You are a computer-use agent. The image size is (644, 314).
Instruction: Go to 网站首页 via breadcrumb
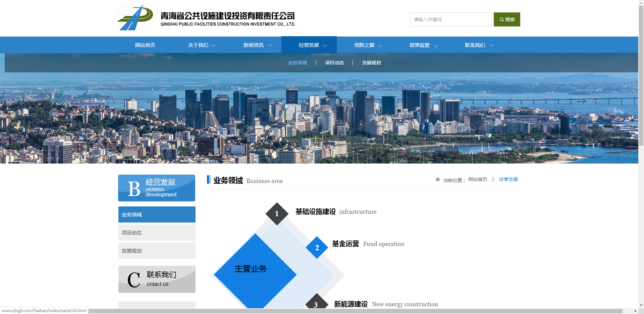tap(478, 179)
